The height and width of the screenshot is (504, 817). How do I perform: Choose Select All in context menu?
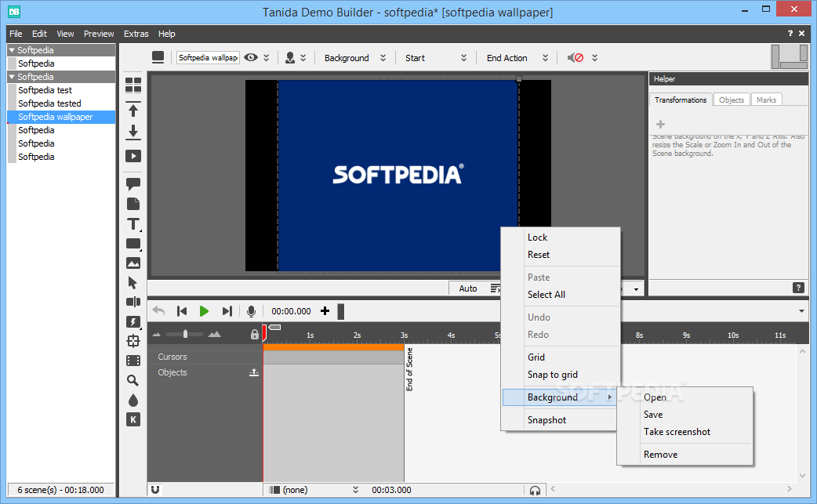[x=546, y=295]
